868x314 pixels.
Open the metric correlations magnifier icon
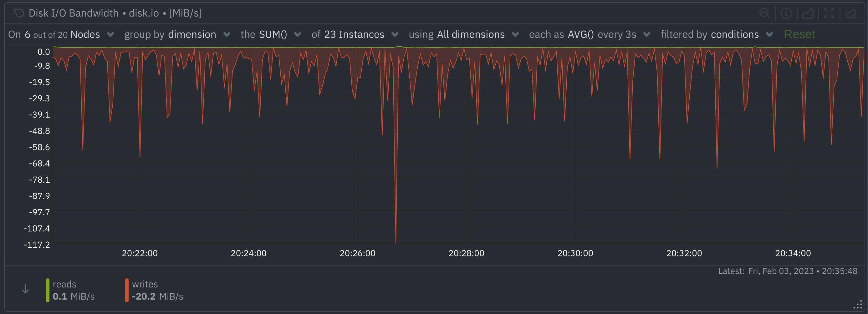[x=764, y=13]
